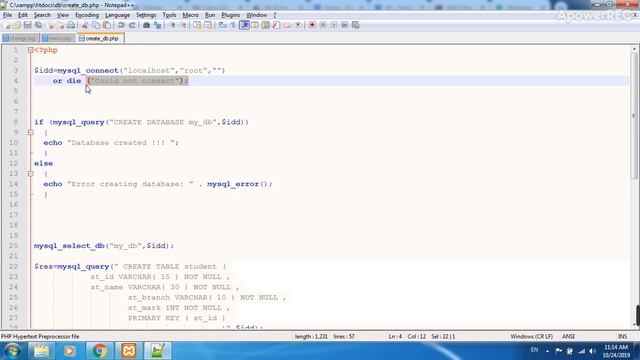Click the Stop Recording macro icon
This screenshot has width=640, height=360.
click(323, 25)
